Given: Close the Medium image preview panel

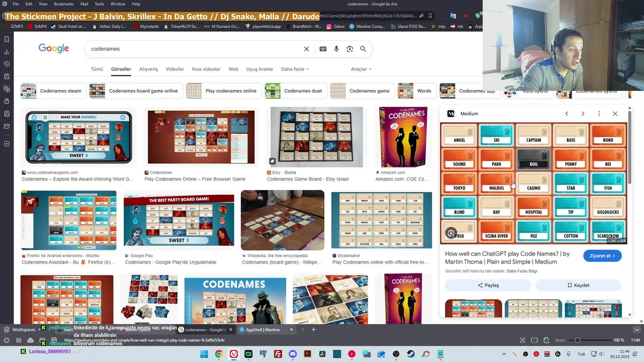Looking at the screenshot, I should click(615, 114).
